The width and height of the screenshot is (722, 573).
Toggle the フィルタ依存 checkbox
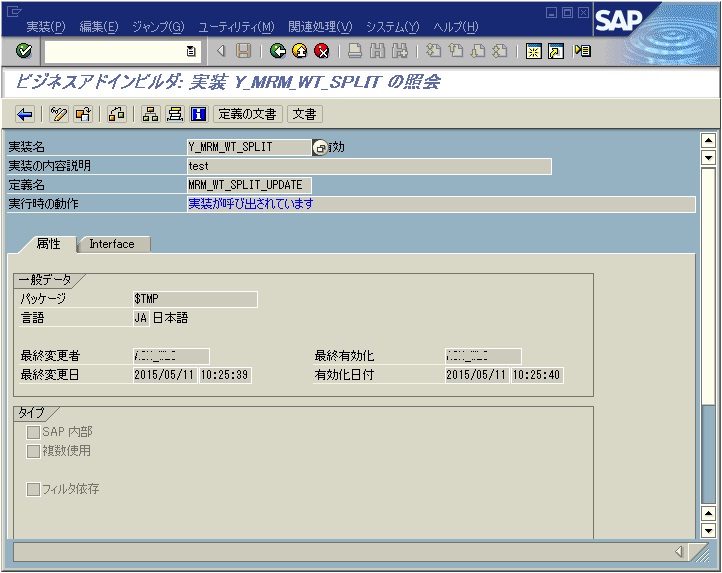[34, 489]
